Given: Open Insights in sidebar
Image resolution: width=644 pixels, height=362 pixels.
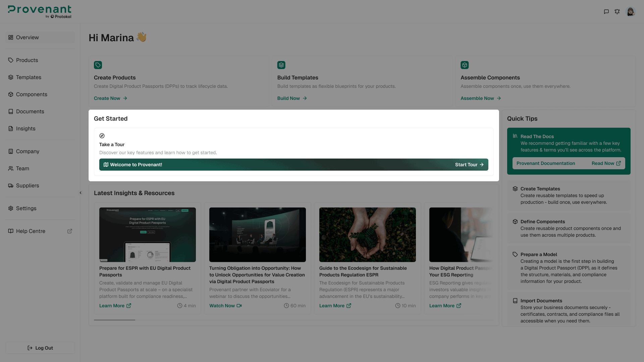Looking at the screenshot, I should [40, 128].
